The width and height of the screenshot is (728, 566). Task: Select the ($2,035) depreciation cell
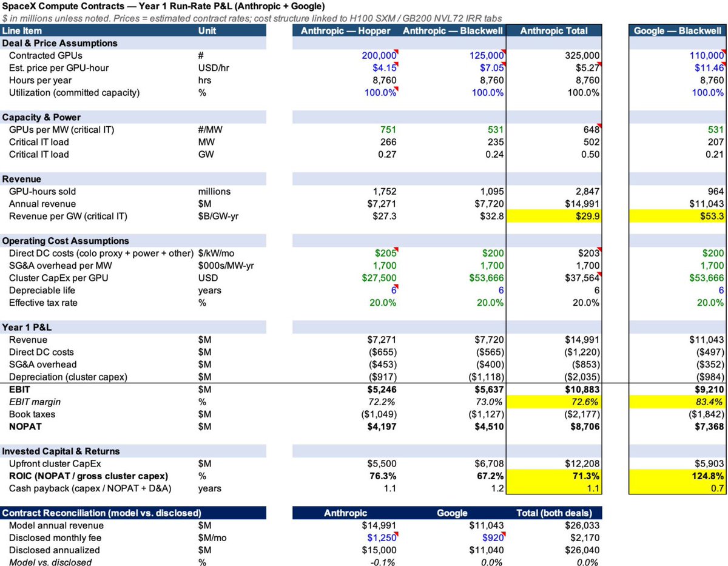point(583,377)
